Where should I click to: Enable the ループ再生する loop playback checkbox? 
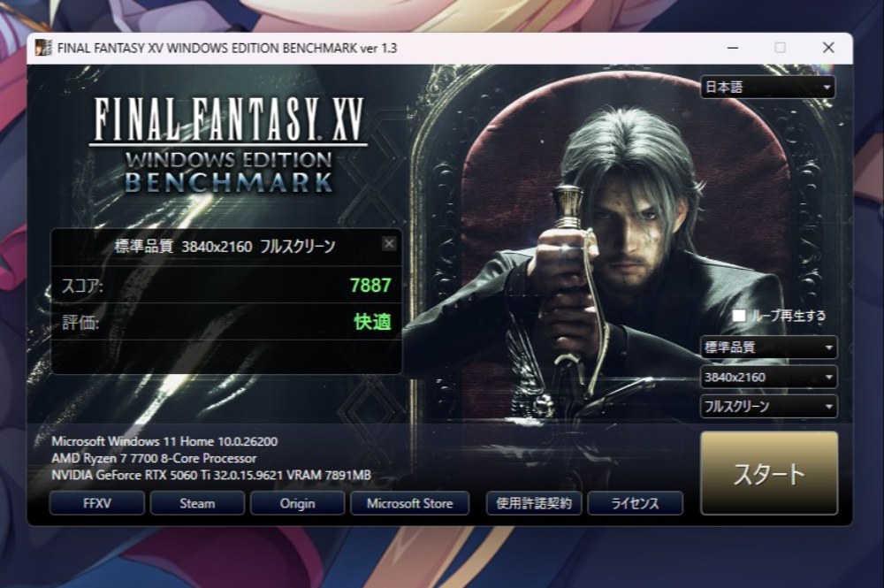point(738,315)
